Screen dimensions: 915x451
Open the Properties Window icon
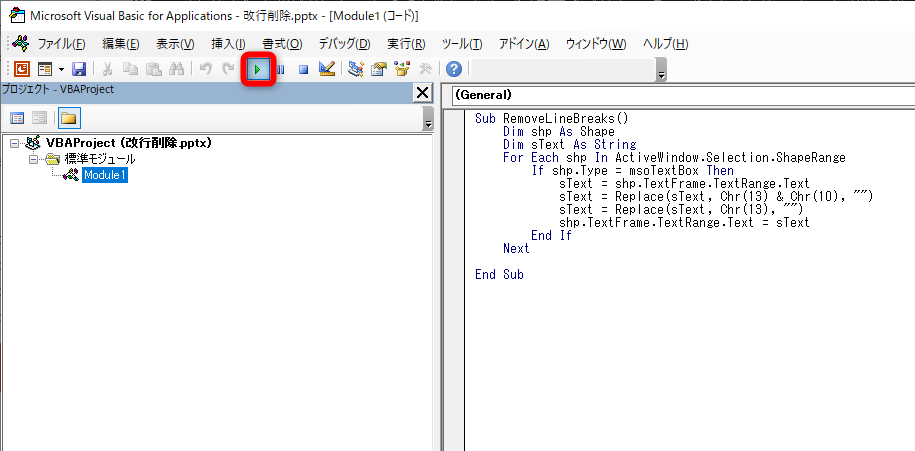point(379,69)
